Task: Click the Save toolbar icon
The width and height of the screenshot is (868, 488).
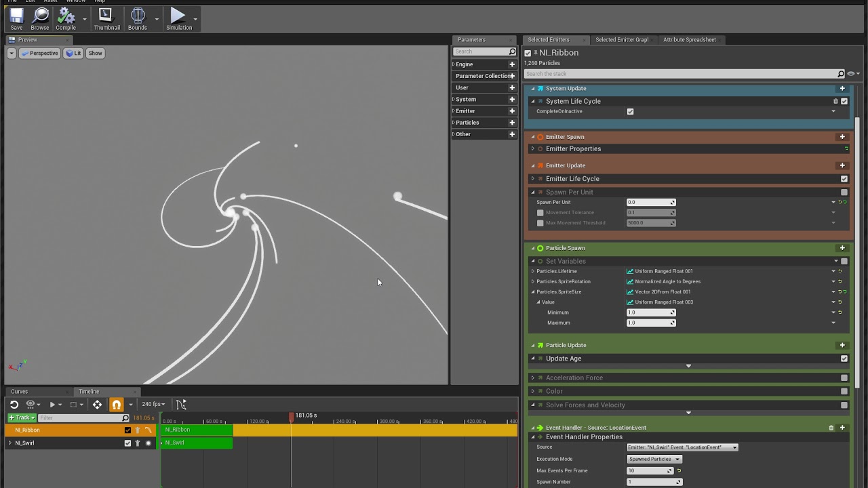Action: 16,18
